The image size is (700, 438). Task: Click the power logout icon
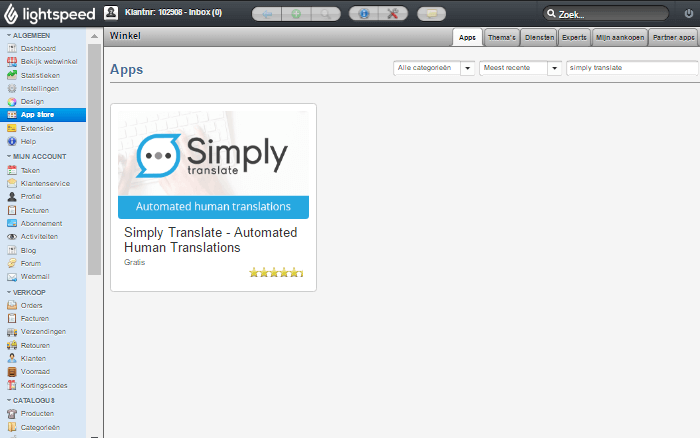[689, 13]
